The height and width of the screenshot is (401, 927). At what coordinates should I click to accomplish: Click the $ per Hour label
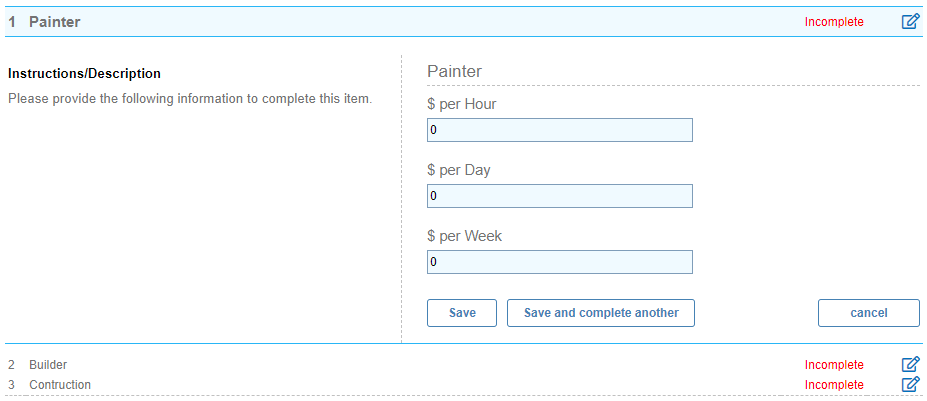461,104
